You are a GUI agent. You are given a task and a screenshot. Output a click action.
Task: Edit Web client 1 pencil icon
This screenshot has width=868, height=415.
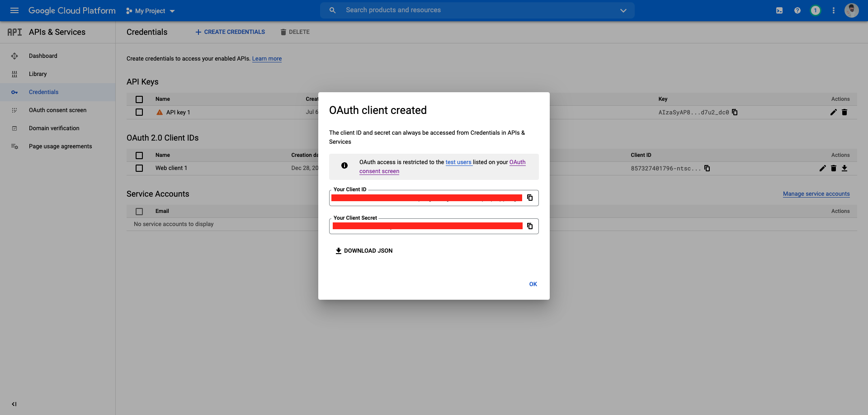823,168
